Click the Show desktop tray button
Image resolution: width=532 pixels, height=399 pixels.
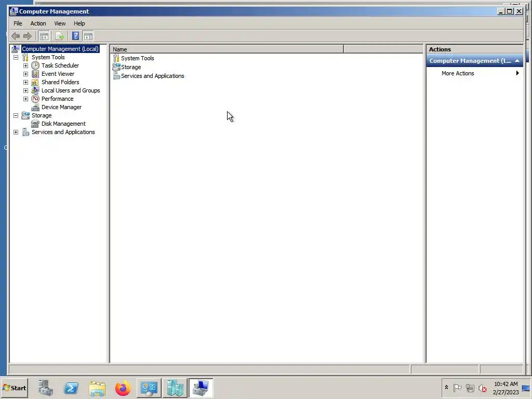(526, 388)
